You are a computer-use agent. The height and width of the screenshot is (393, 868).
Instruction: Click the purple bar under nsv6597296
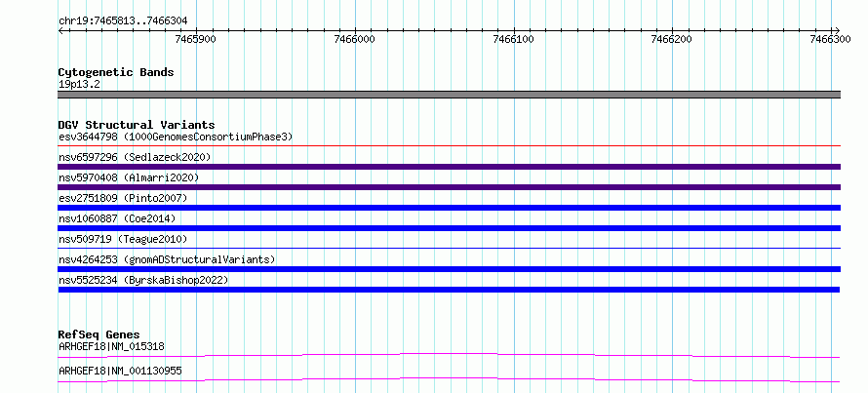450,167
